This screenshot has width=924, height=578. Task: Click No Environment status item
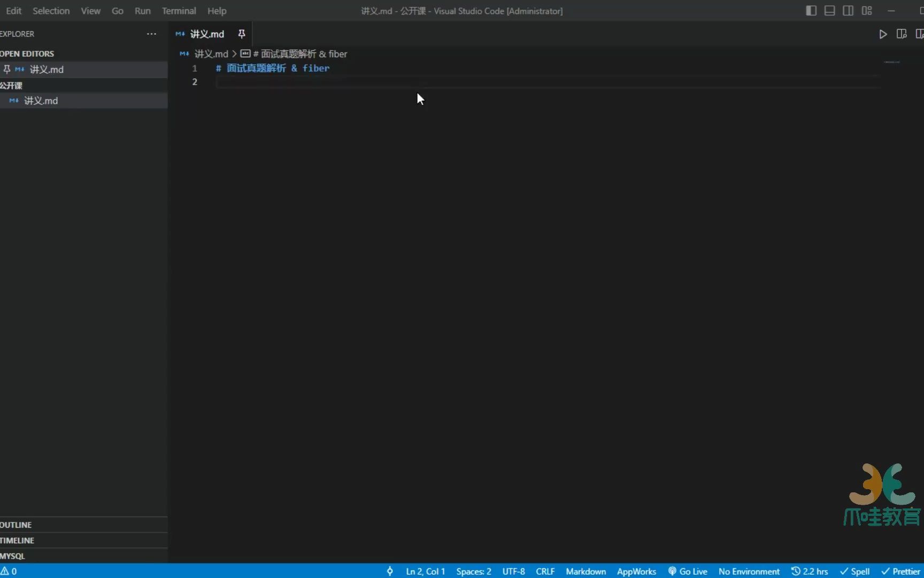click(749, 571)
